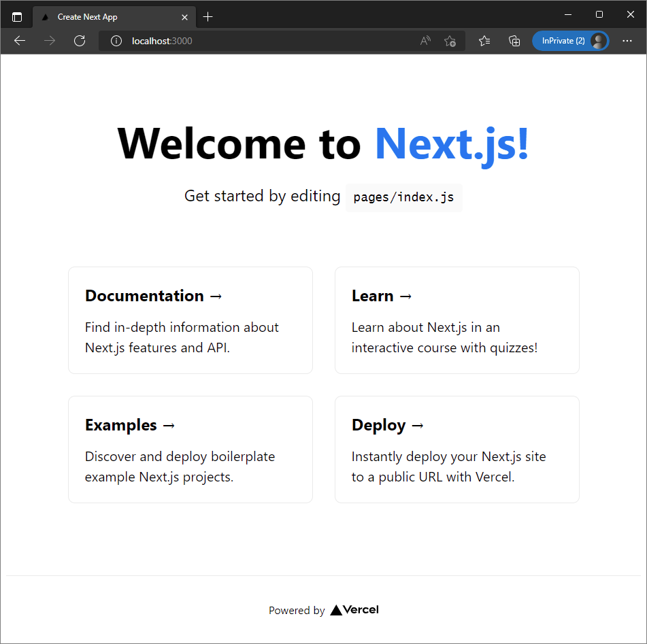Click the profile avatar picture

[598, 41]
